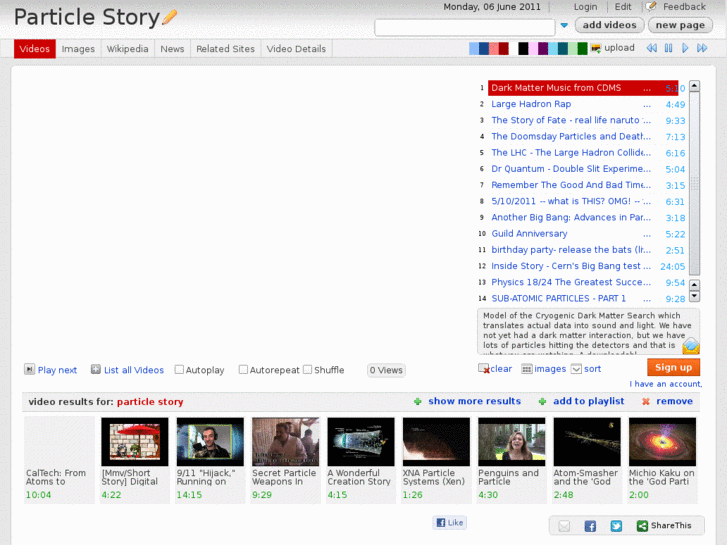
Task: Select the dark red color swatch
Action: coord(504,48)
